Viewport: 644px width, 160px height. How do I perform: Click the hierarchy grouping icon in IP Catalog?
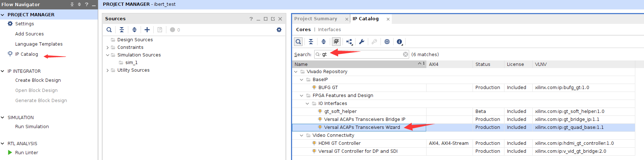(349, 42)
